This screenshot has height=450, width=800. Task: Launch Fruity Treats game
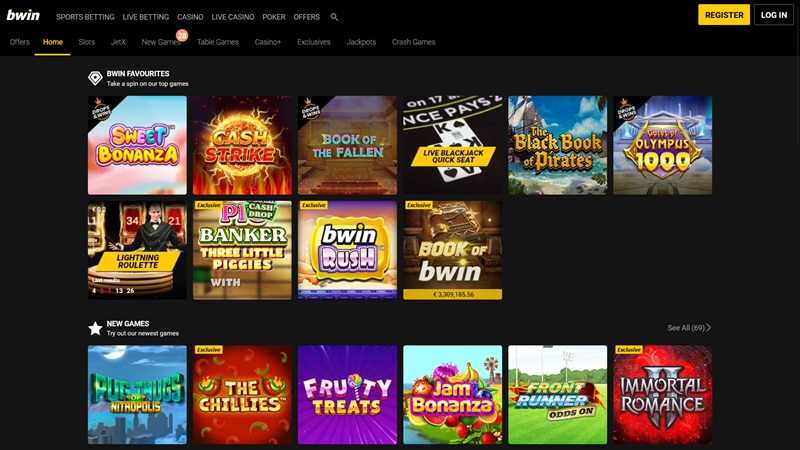pos(347,395)
